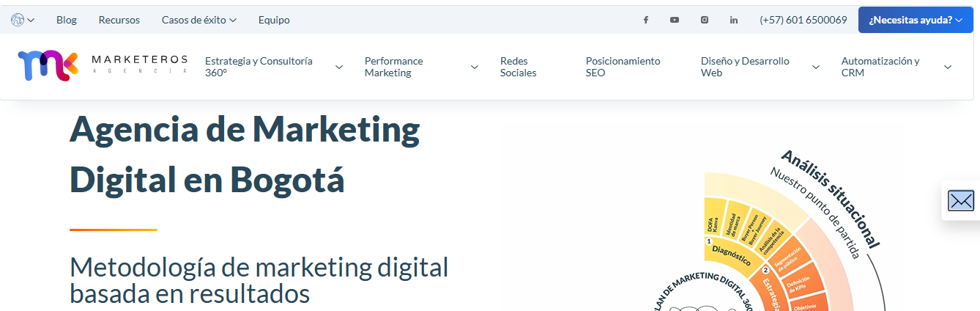
Task: Open the Redes Sociales menu item
Action: tap(519, 67)
